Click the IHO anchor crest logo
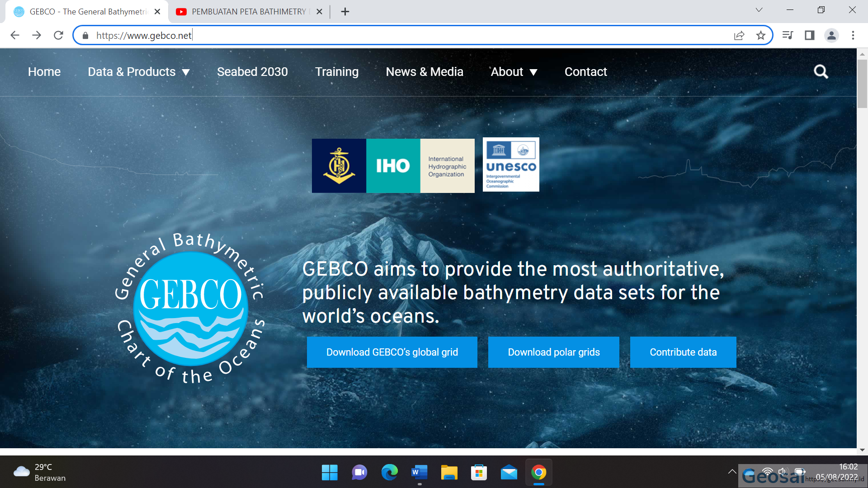This screenshot has height=488, width=868. (339, 166)
